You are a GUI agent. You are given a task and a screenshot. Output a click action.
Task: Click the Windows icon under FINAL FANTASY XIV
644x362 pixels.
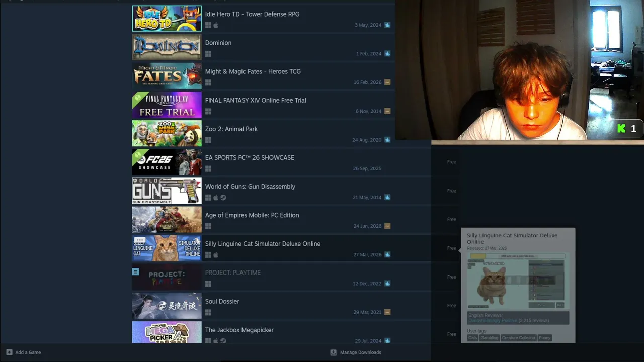pyautogui.click(x=208, y=111)
